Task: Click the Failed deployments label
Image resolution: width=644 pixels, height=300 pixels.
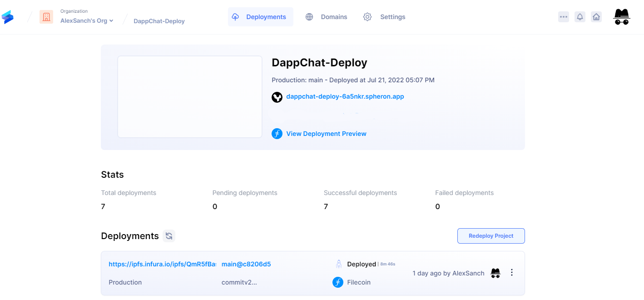Action: click(464, 193)
